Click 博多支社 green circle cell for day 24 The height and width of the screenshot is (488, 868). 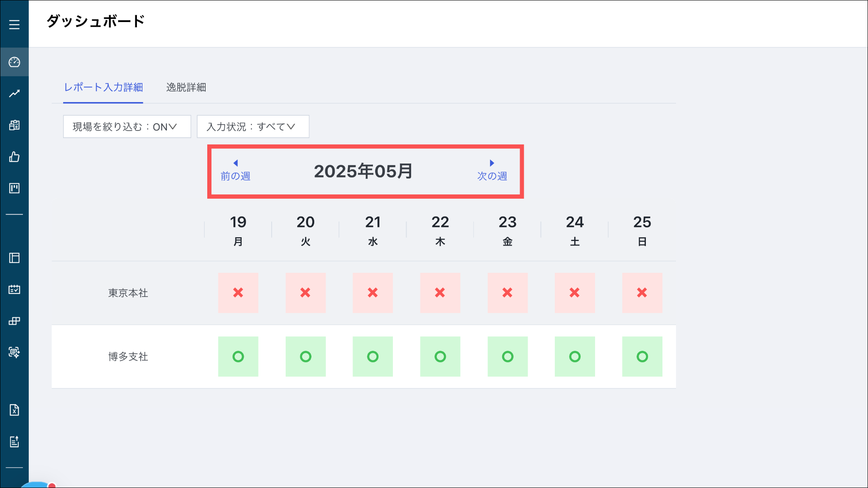[575, 357]
